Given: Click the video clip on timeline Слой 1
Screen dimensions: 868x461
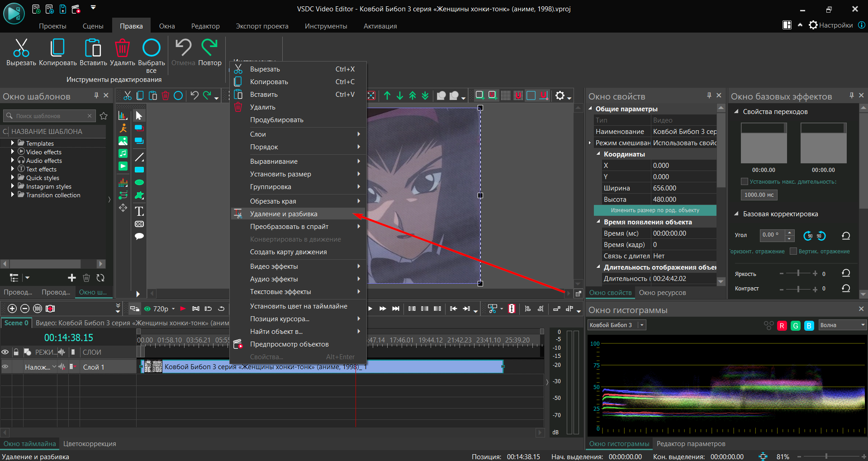Looking at the screenshot, I should (322, 367).
